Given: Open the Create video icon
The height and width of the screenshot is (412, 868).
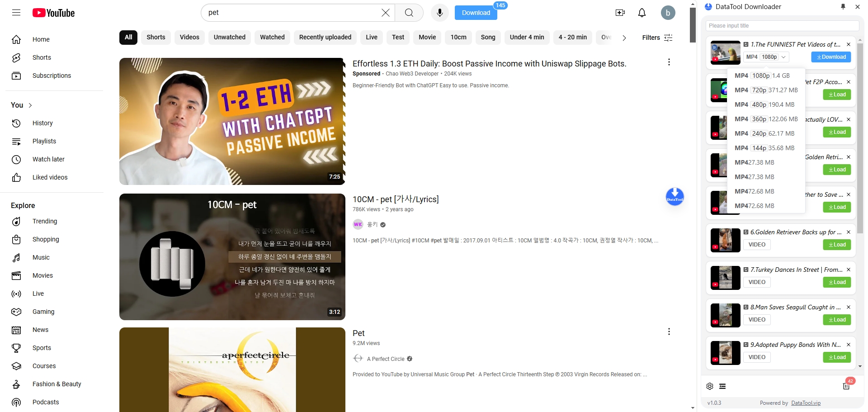Looking at the screenshot, I should tap(620, 13).
